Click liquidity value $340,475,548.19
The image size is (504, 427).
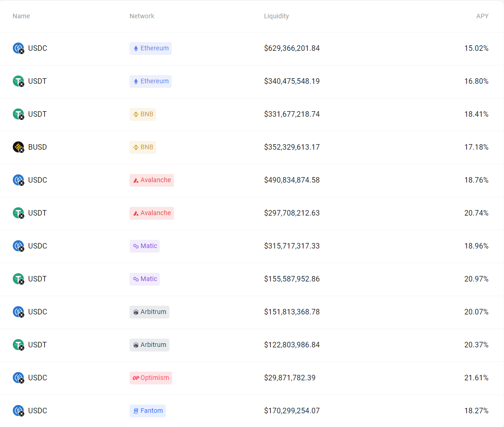click(x=292, y=81)
